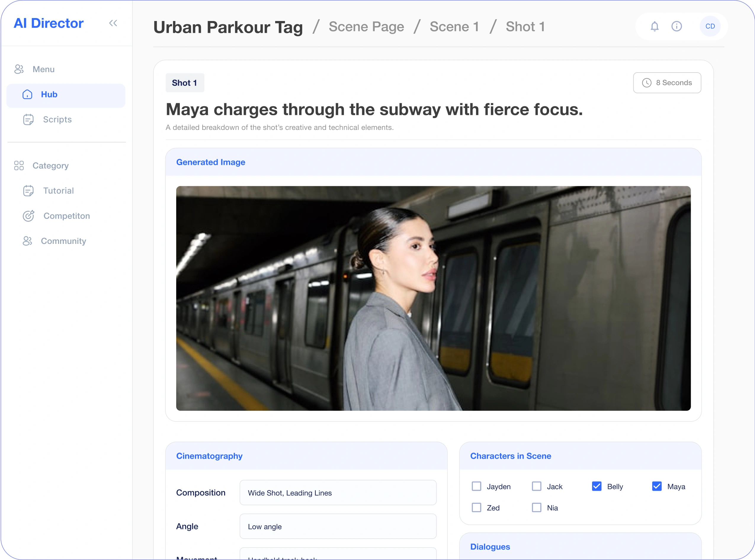This screenshot has width=755, height=560.
Task: Check the Nia checkbox
Action: pos(536,507)
